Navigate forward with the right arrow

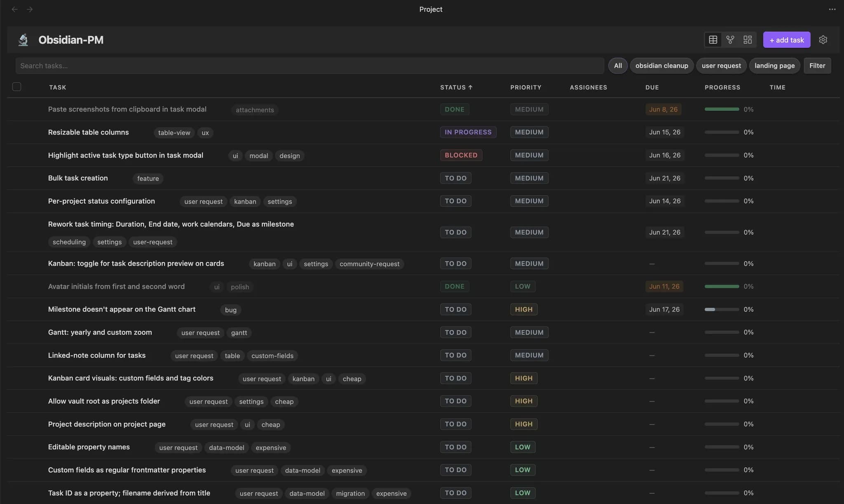pos(30,9)
